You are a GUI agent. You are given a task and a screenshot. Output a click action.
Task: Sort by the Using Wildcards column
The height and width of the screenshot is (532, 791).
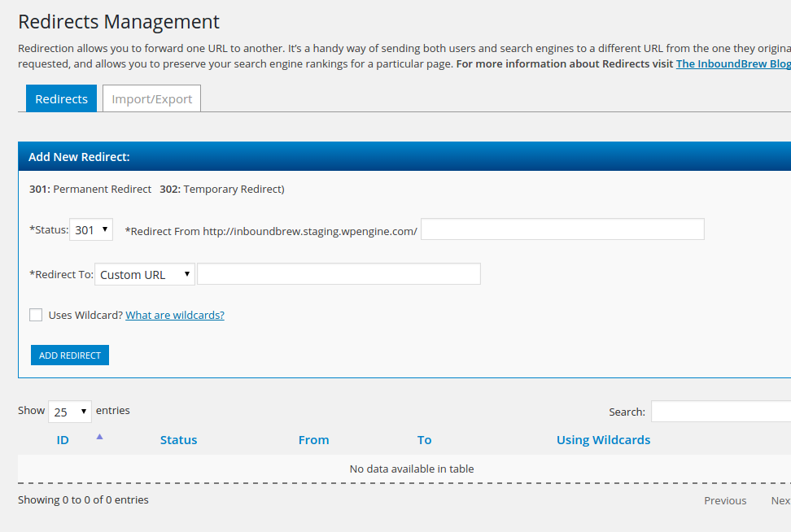[603, 440]
